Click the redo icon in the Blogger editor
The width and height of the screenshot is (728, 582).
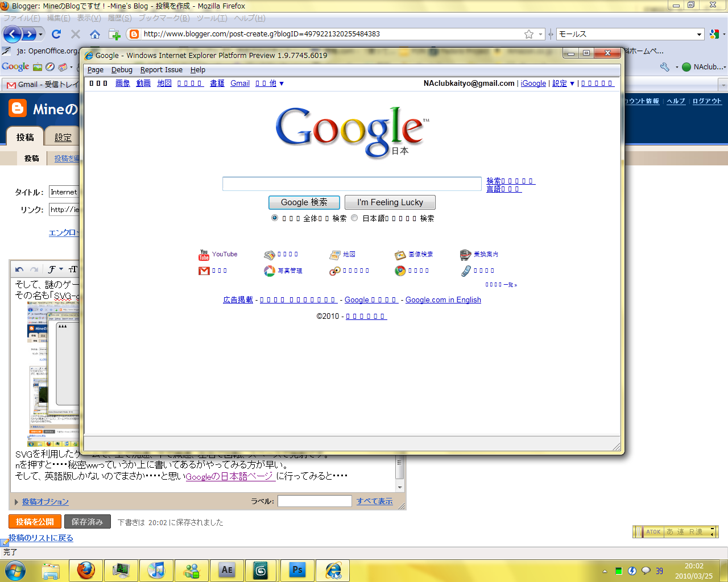tap(34, 269)
